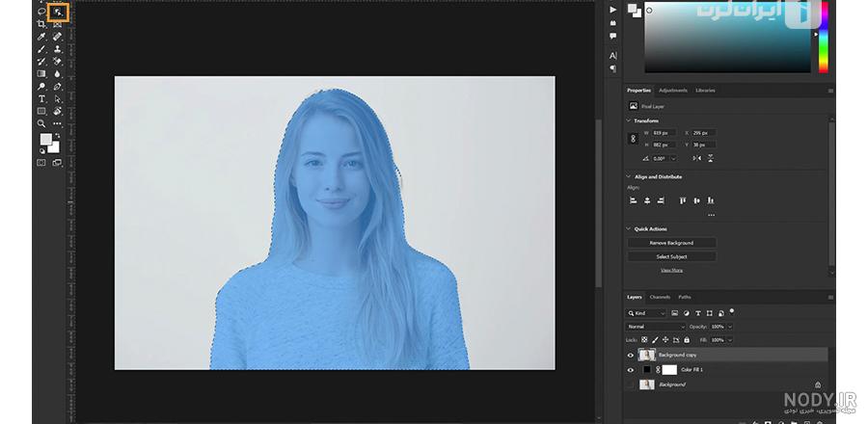The height and width of the screenshot is (424, 868).
Task: Click the Select Subject button
Action: [x=671, y=256]
